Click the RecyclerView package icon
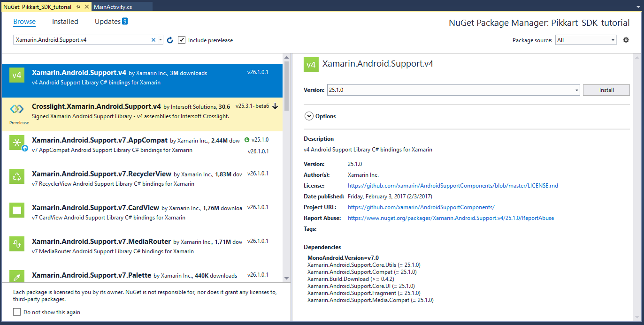 coord(17,176)
